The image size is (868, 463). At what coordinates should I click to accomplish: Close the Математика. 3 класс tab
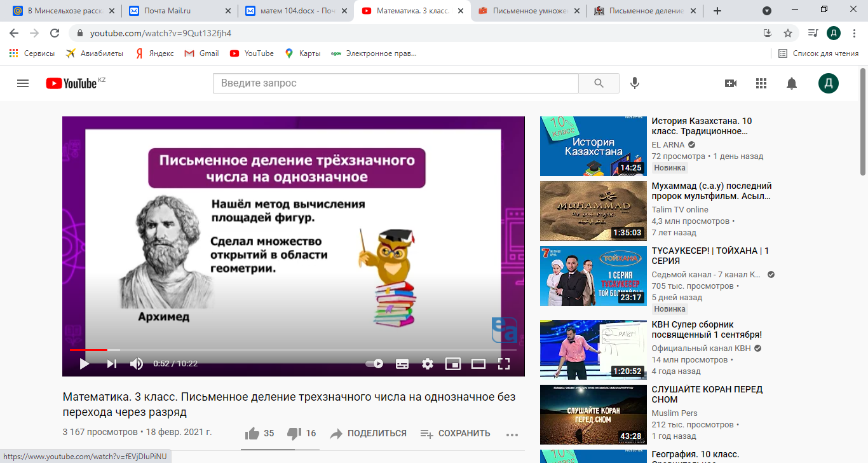[x=460, y=11]
